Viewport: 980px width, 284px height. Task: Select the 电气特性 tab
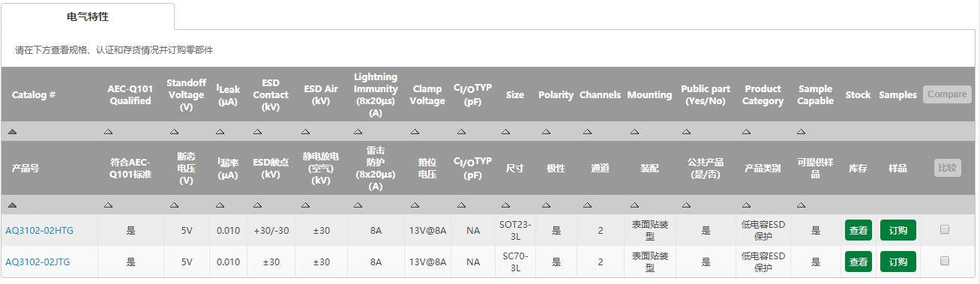coord(88,16)
